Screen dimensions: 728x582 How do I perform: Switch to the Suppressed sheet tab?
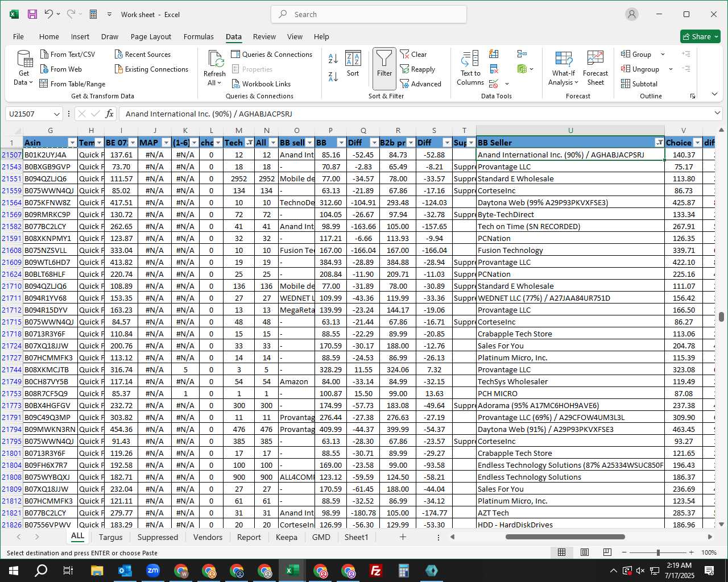pyautogui.click(x=158, y=537)
